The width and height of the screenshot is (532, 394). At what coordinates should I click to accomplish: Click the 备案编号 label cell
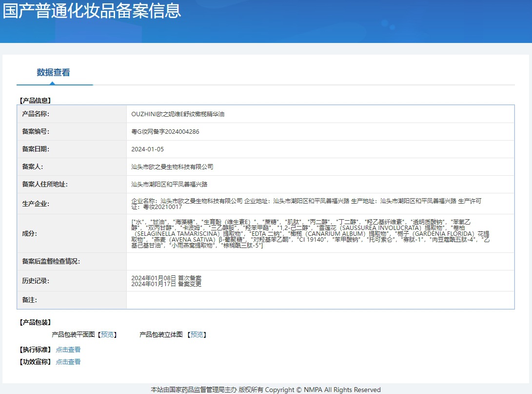point(72,132)
